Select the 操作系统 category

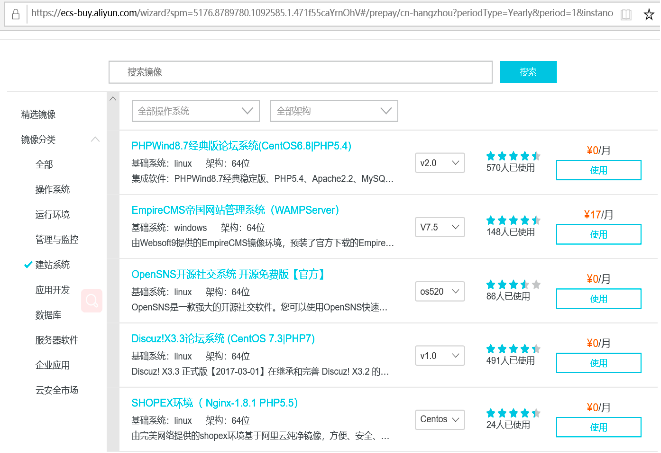click(53, 190)
